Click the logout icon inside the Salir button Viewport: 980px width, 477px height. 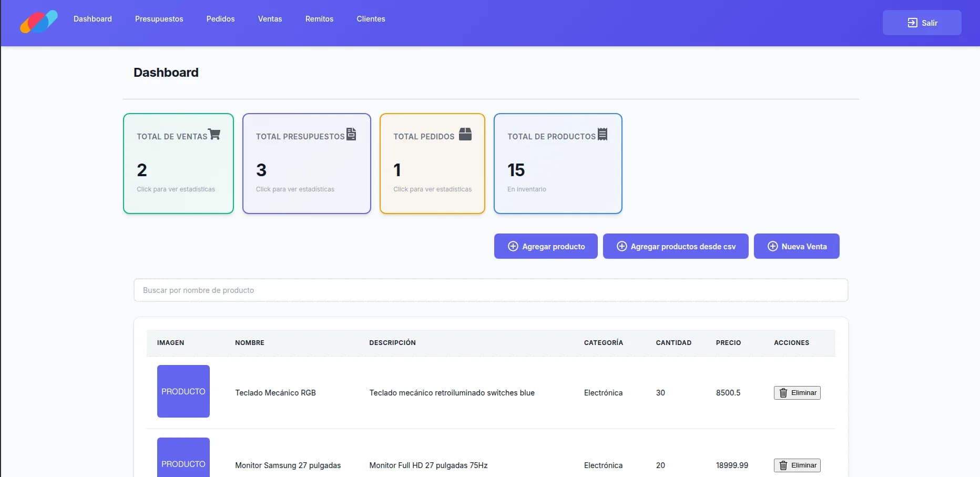[912, 22]
